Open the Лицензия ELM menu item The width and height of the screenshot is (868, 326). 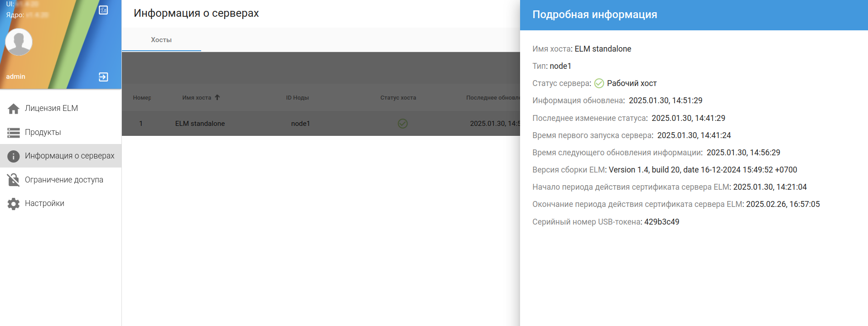click(61, 109)
